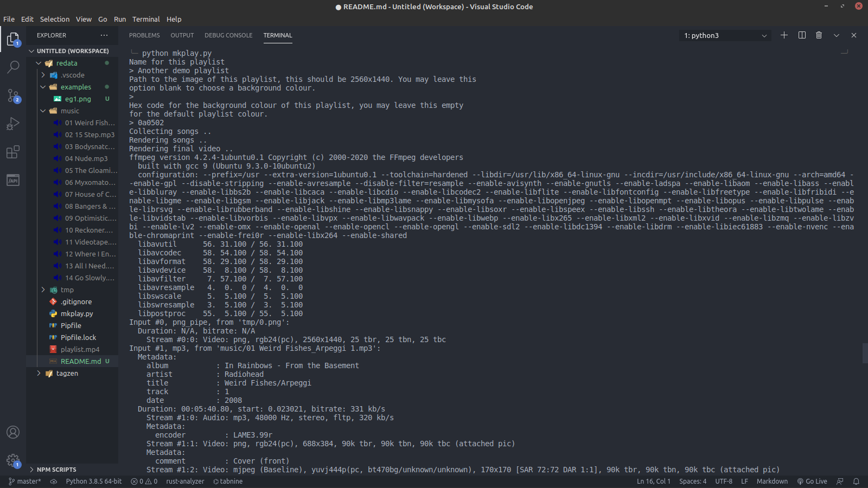Open the File menu
The width and height of the screenshot is (868, 488).
pyautogui.click(x=9, y=19)
